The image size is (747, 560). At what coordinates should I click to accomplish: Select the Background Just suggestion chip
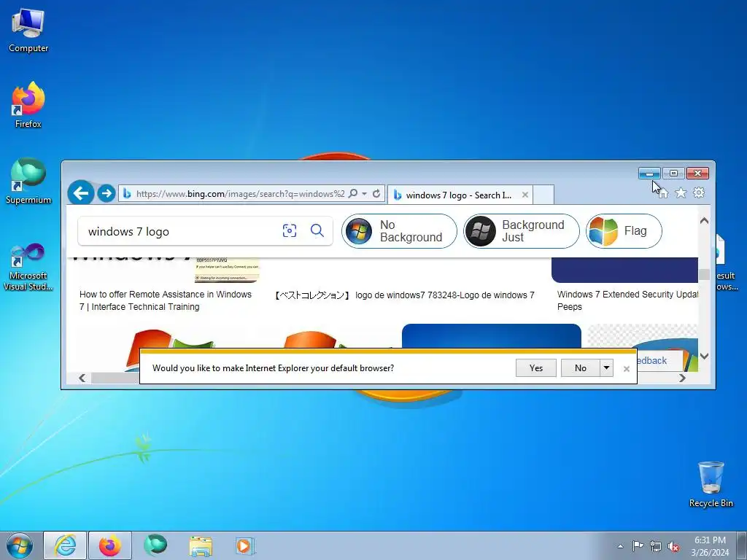tap(522, 231)
